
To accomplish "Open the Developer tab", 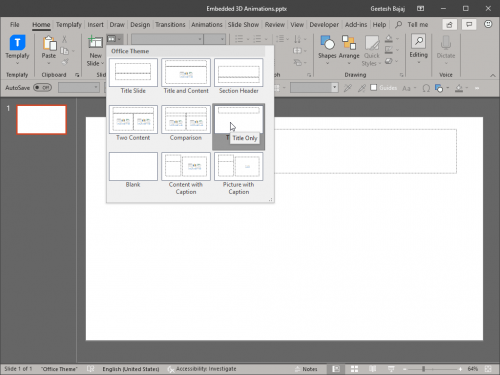I will [324, 25].
